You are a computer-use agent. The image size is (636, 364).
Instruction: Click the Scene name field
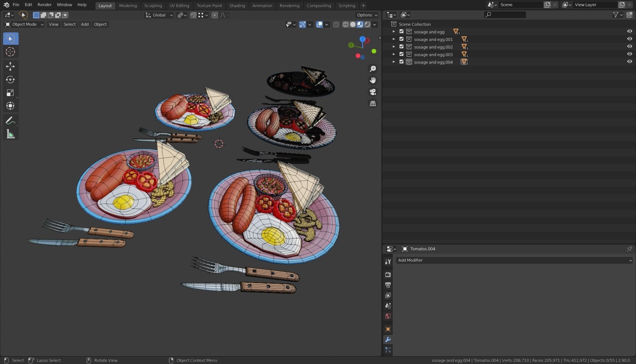[521, 5]
